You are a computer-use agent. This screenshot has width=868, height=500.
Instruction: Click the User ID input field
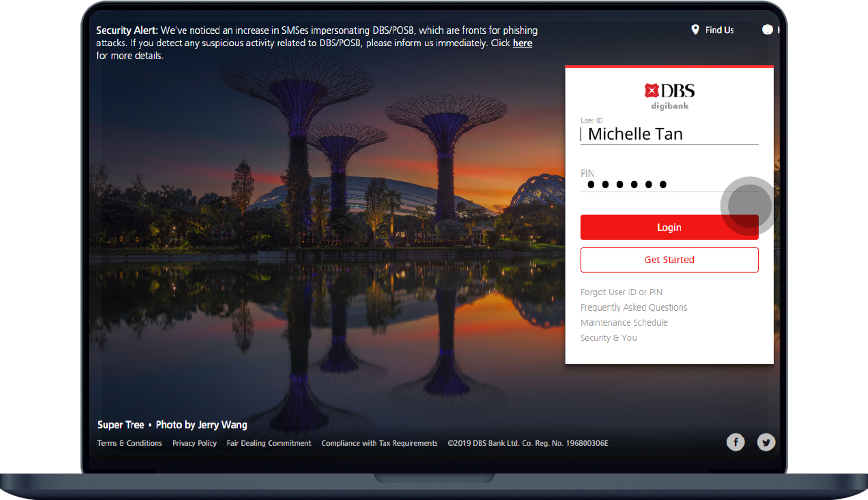[669, 134]
